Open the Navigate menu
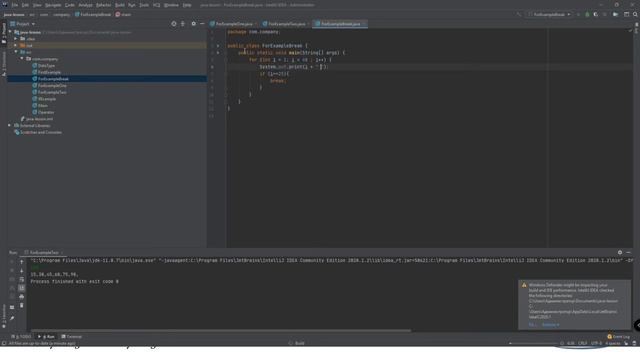The height and width of the screenshot is (360, 640). pos(53,5)
